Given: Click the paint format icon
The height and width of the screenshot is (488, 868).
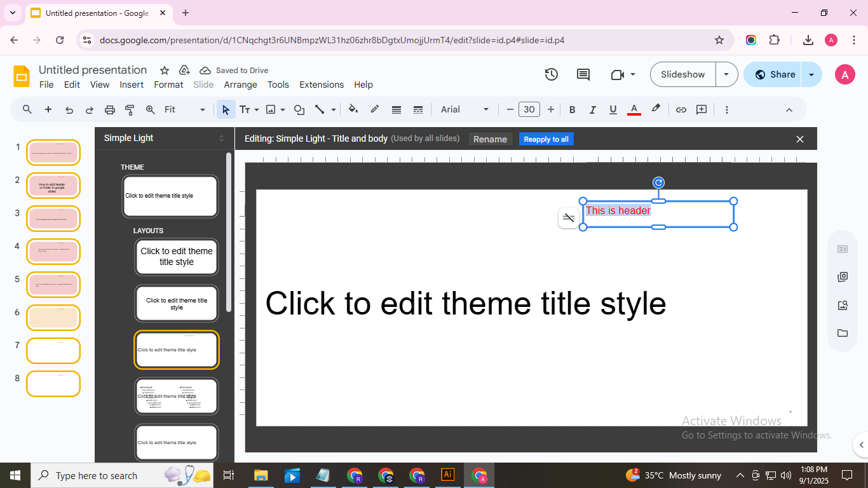Looking at the screenshot, I should coord(130,109).
